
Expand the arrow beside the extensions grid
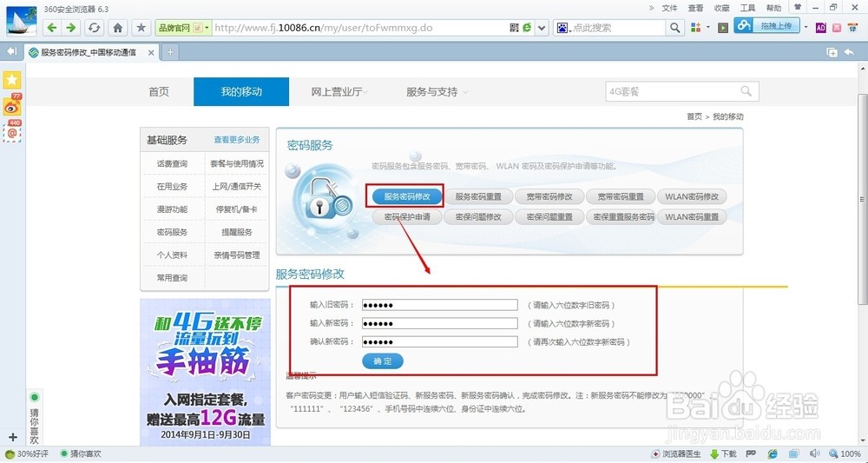tap(707, 27)
